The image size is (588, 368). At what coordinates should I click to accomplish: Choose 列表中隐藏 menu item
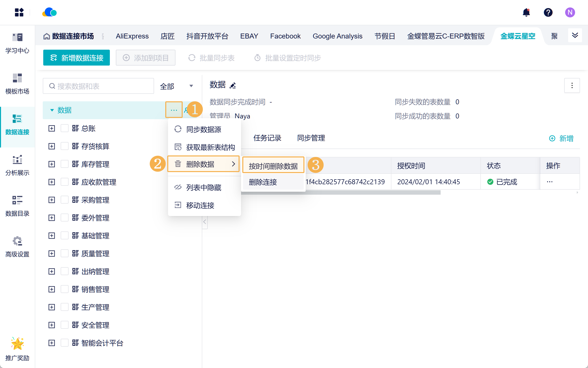point(204,187)
